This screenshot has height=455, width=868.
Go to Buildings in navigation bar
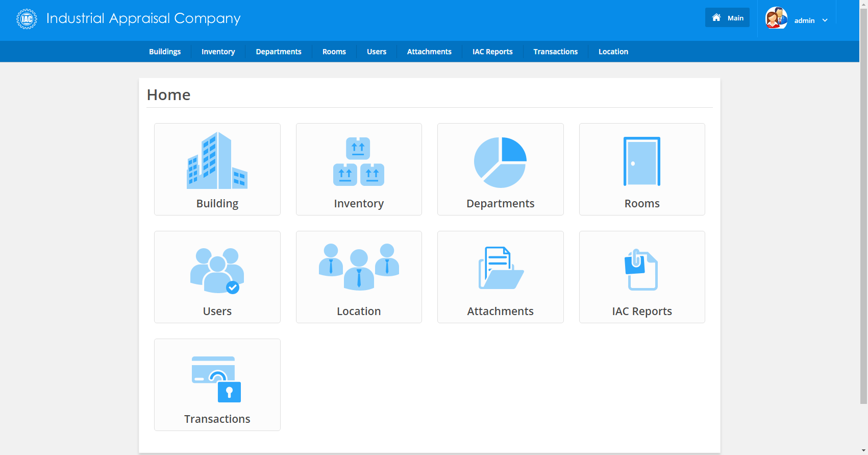pyautogui.click(x=165, y=52)
